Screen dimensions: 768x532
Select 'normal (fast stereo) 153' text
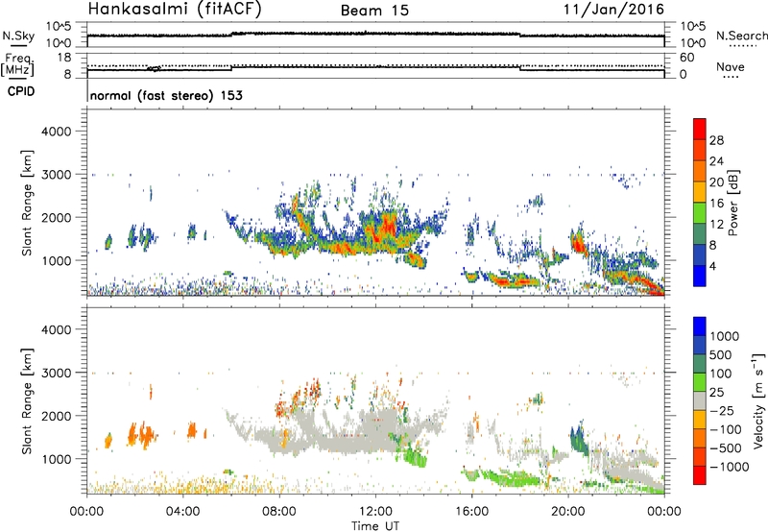(166, 95)
